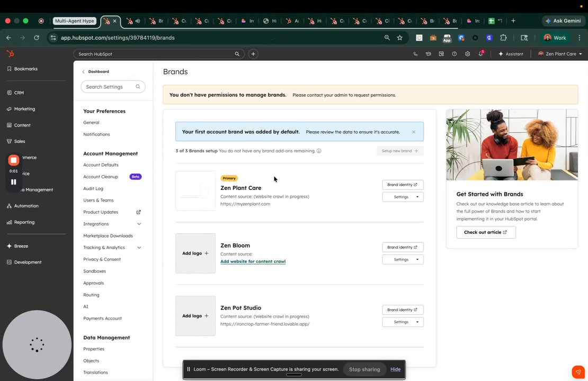588x381 pixels.
Task: Open Automation section in sidebar
Action: coord(22,206)
